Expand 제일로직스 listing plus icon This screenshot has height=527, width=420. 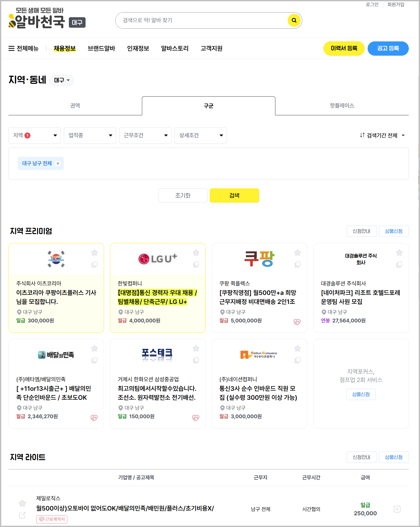pos(397,509)
